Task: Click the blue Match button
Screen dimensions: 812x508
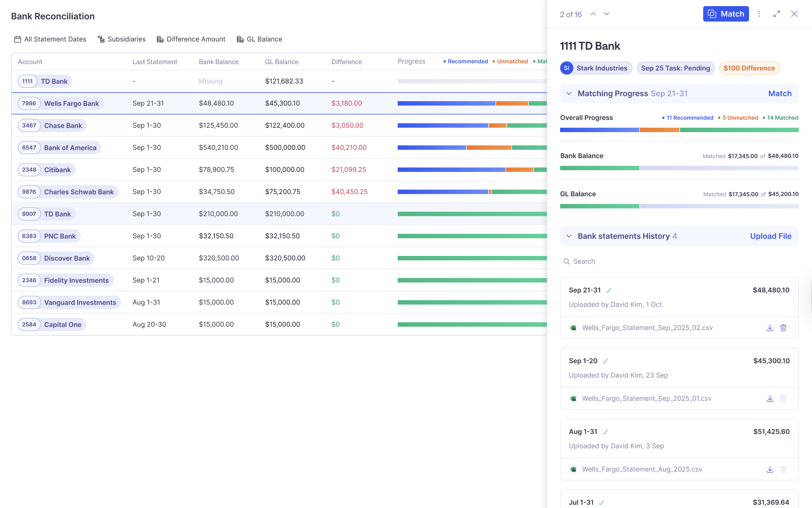Action: (x=726, y=14)
